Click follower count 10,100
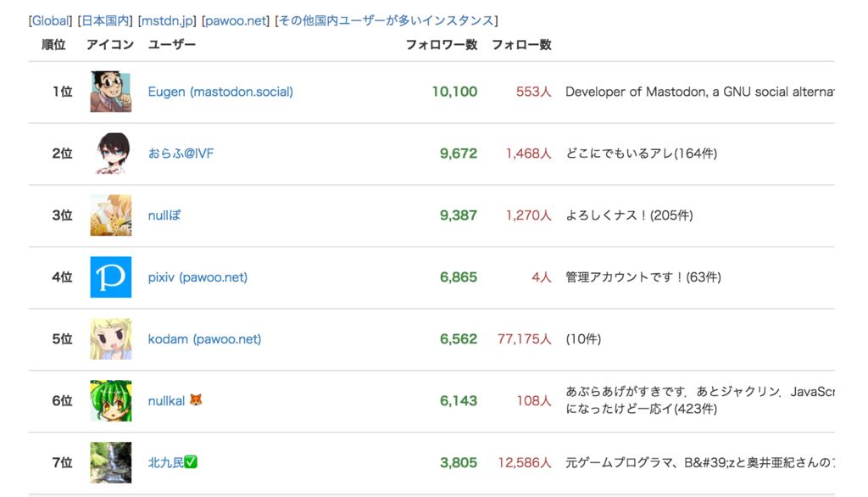Viewport: 868px width, 497px height. click(x=454, y=92)
